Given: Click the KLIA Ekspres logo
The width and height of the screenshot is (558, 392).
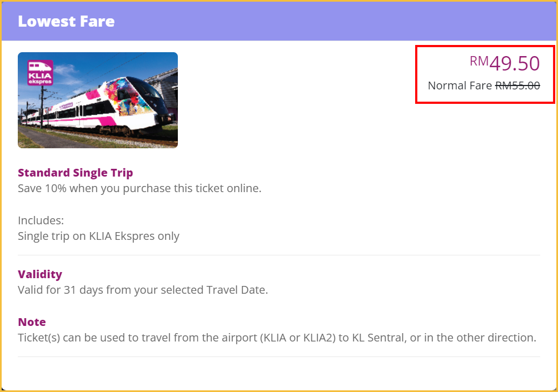Looking at the screenshot, I should pos(40,73).
